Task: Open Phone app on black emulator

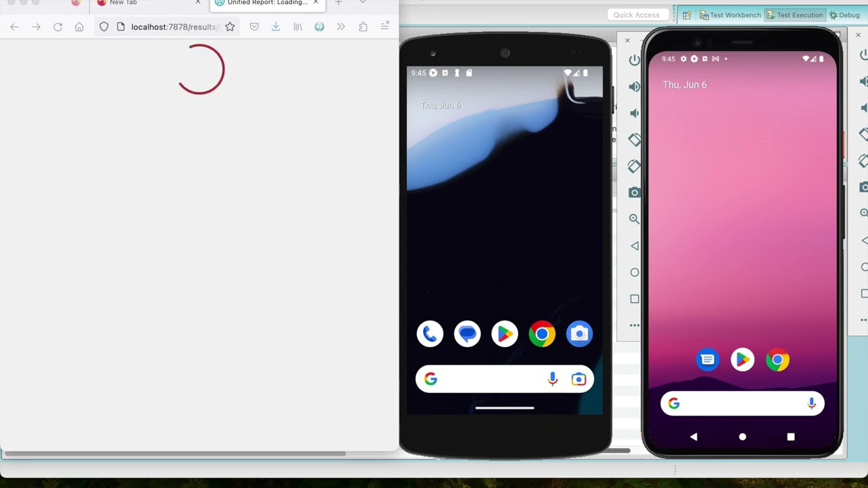Action: (x=430, y=333)
